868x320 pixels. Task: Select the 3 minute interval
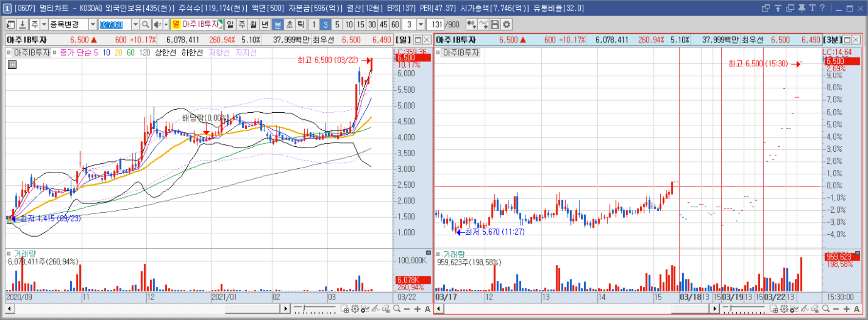click(x=326, y=24)
